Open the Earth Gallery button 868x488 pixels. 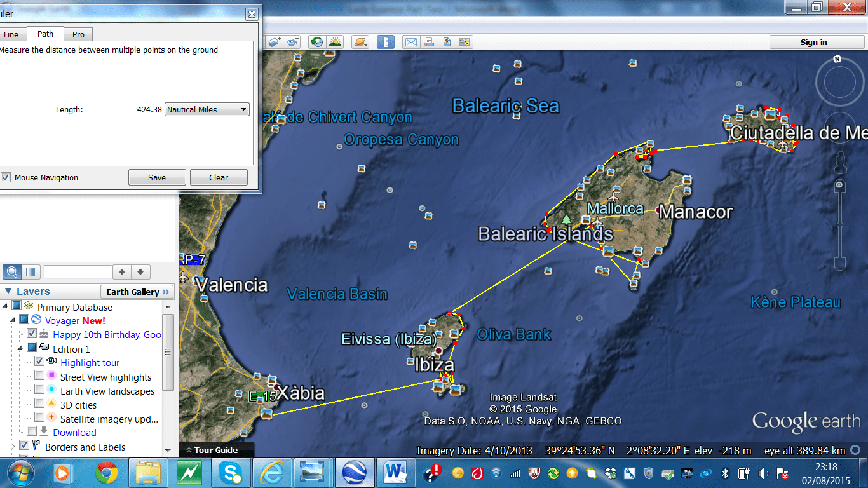click(x=137, y=292)
